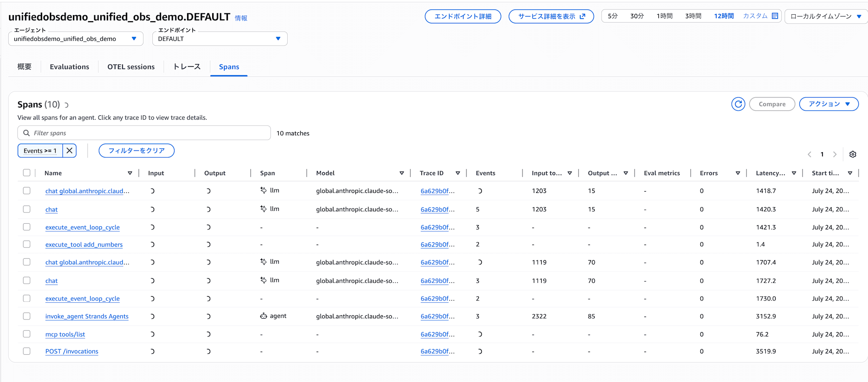The width and height of the screenshot is (868, 382).
Task: Switch to the トレース tab
Action: coord(187,67)
